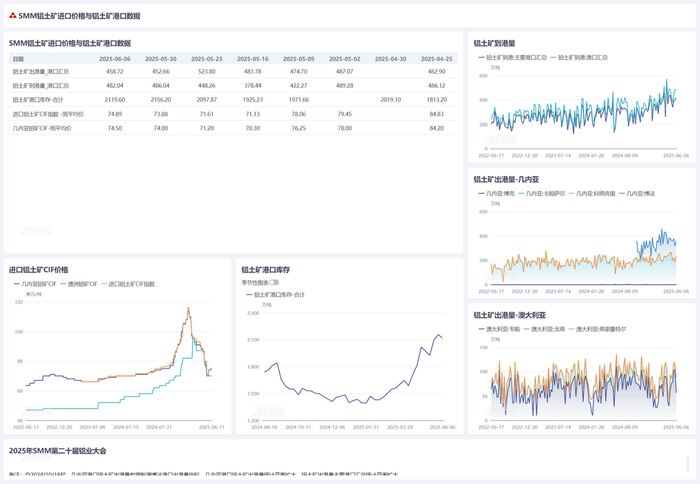Viewport: 700px width, 484px height.
Task: Select the 几内亚铝矿CIF-周平均价 row label
Action: click(x=41, y=128)
